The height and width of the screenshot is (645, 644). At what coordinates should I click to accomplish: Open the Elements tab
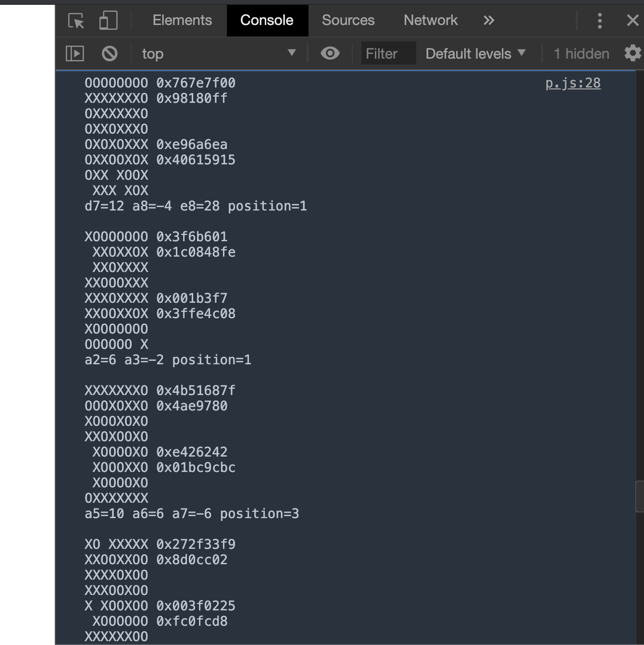(182, 20)
